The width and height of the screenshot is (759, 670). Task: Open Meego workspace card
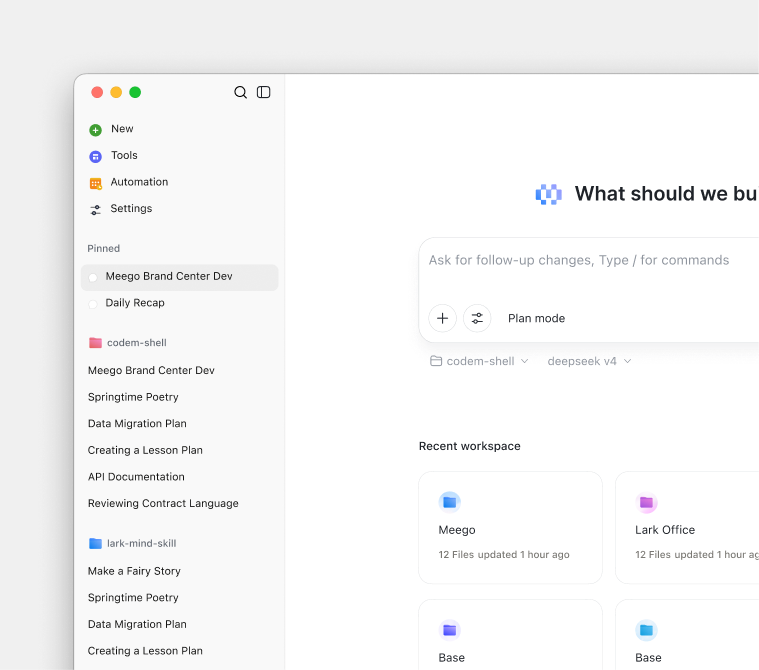[510, 528]
